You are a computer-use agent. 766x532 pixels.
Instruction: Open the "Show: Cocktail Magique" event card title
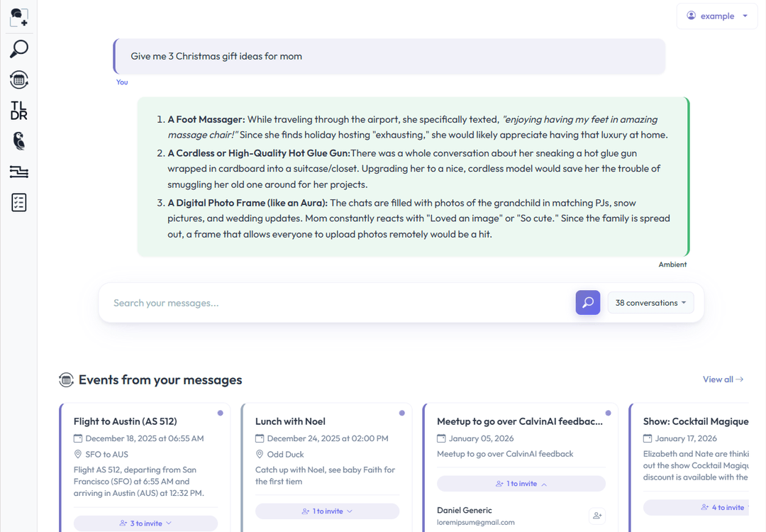point(695,421)
